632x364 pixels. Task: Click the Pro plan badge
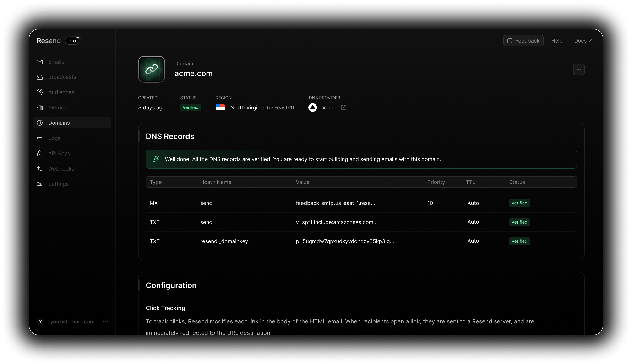click(x=72, y=41)
